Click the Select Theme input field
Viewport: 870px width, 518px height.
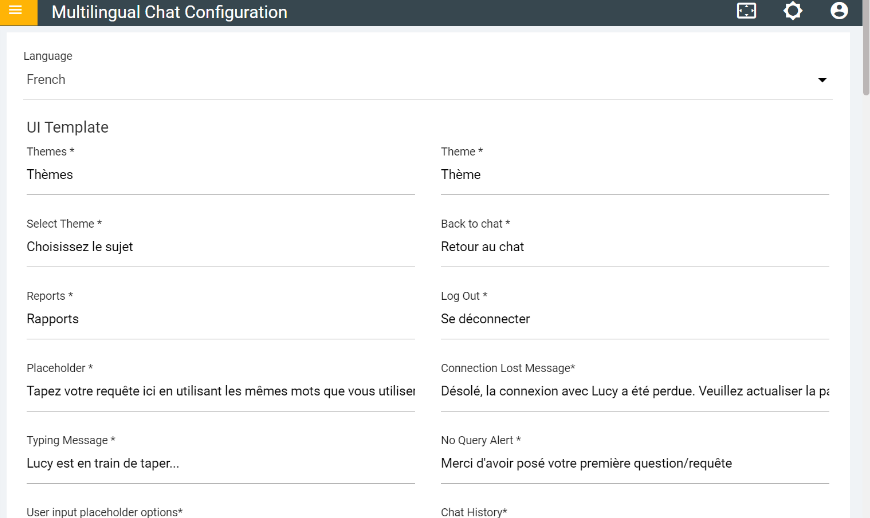[x=221, y=247]
